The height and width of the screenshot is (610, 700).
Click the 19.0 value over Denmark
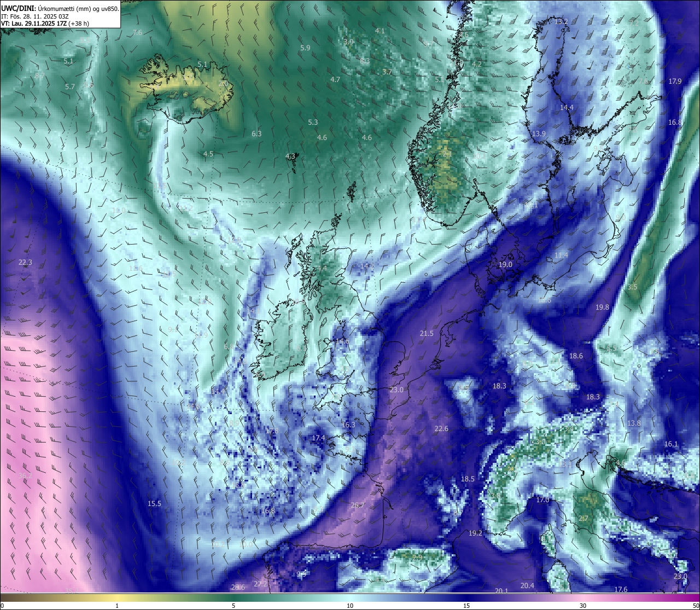pos(505,265)
